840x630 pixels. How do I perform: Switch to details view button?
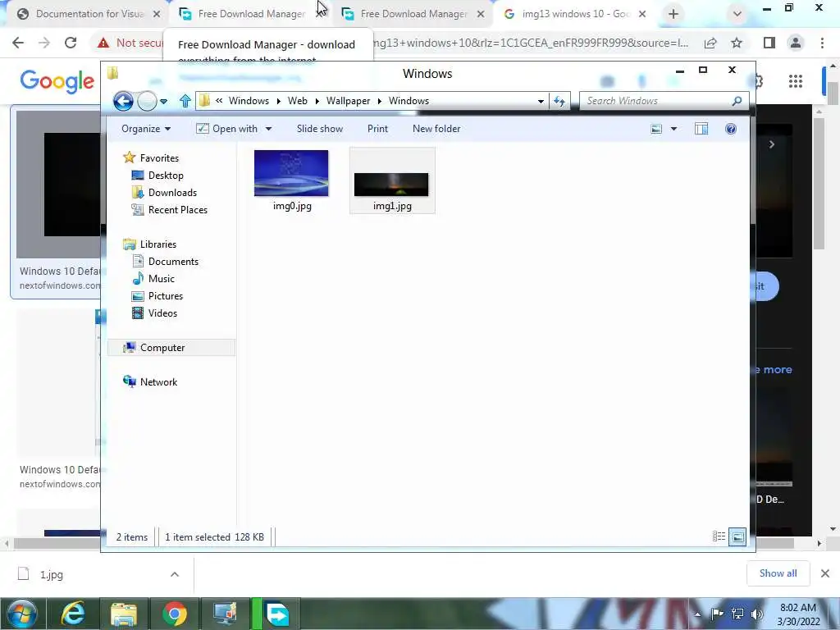[719, 536]
